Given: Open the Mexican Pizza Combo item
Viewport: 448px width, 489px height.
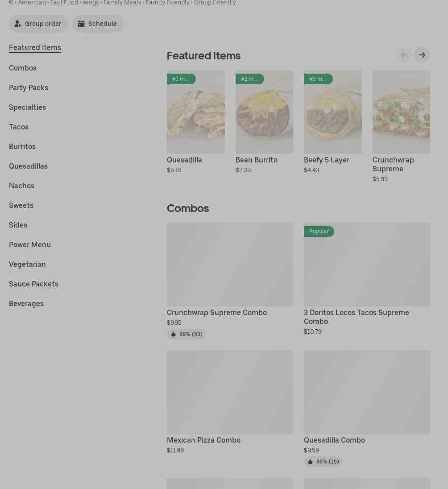Looking at the screenshot, I should coord(230,392).
